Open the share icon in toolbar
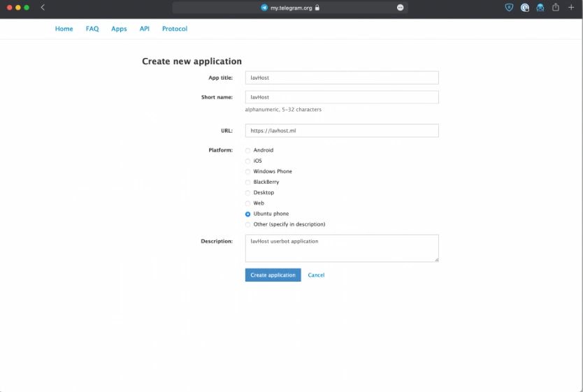This screenshot has height=392, width=583. [x=556, y=7]
